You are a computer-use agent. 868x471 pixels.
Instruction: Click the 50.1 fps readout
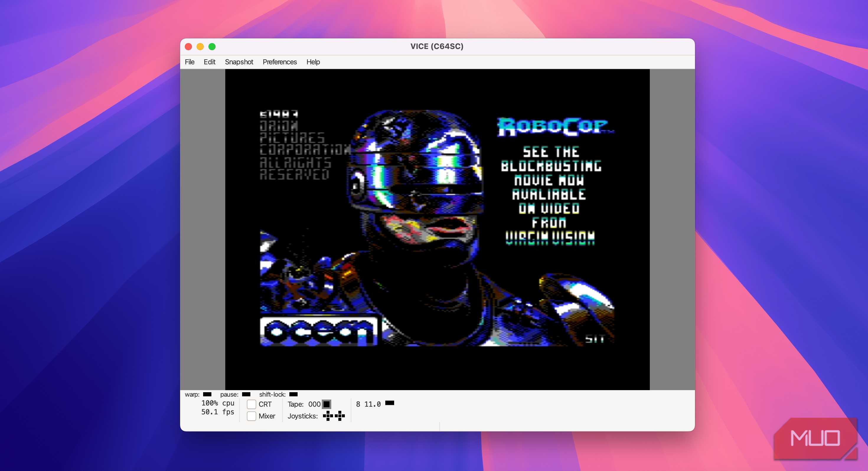tap(218, 412)
